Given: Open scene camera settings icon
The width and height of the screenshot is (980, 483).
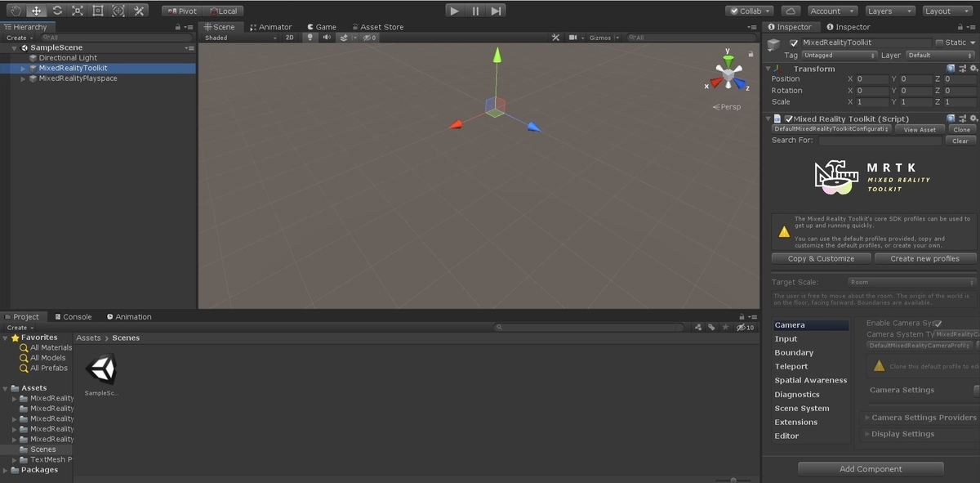Looking at the screenshot, I should tap(573, 38).
